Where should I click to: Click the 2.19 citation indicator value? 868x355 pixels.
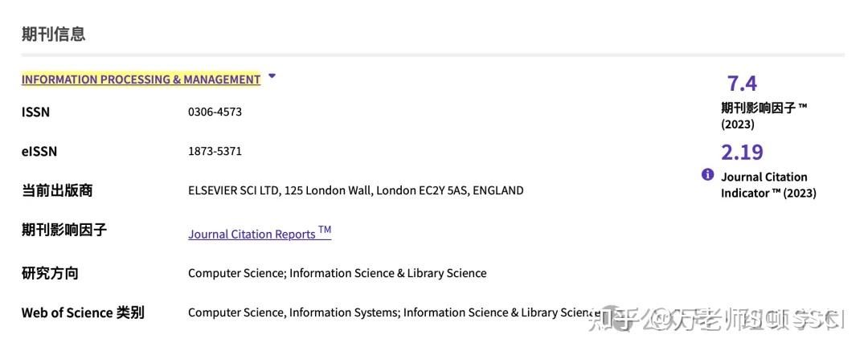click(x=742, y=153)
